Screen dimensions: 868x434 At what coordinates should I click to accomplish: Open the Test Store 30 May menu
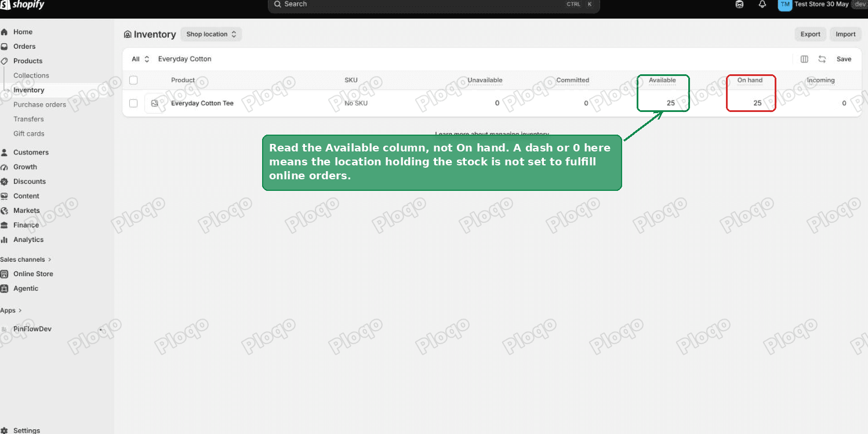click(x=821, y=4)
